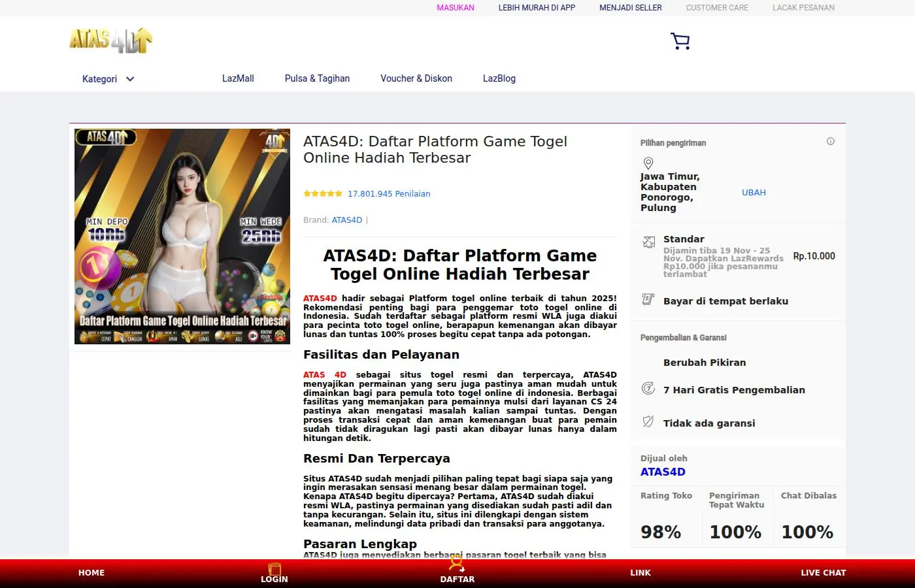Click the ATAS4D seller name link
Screen dimensions: 915x588
click(x=663, y=472)
